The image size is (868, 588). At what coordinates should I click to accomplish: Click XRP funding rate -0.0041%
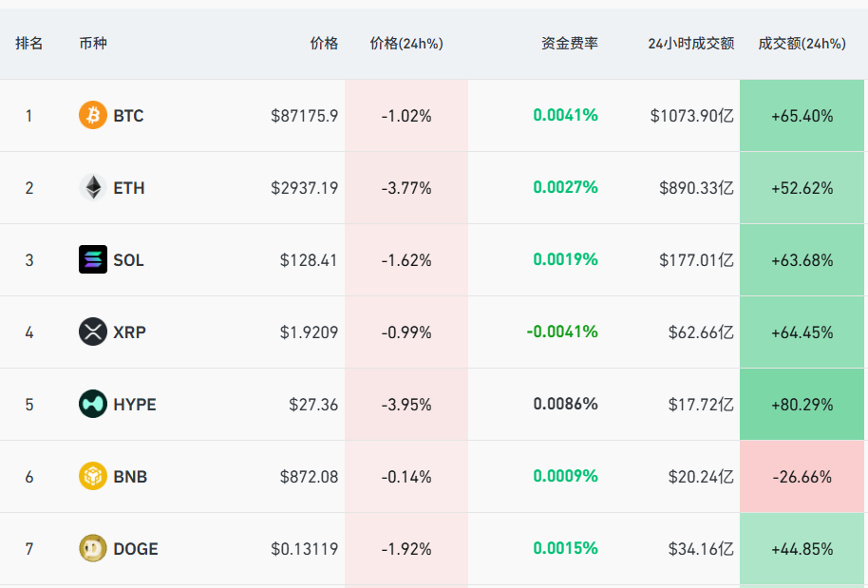click(562, 332)
